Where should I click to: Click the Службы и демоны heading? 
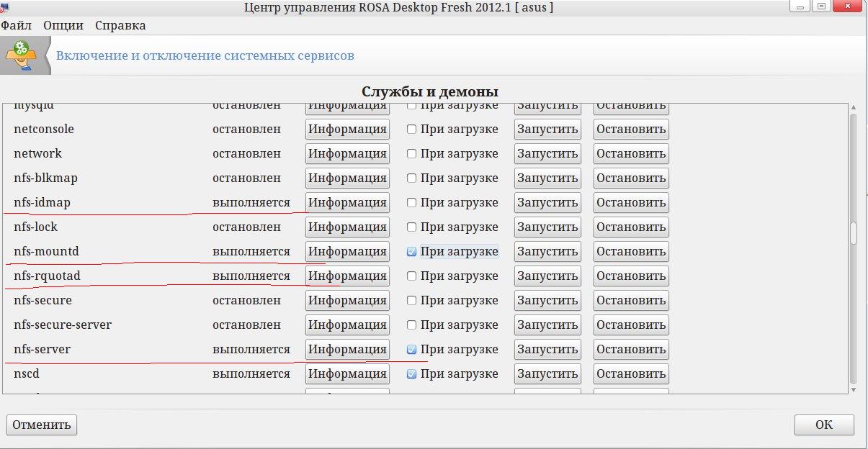[x=429, y=92]
